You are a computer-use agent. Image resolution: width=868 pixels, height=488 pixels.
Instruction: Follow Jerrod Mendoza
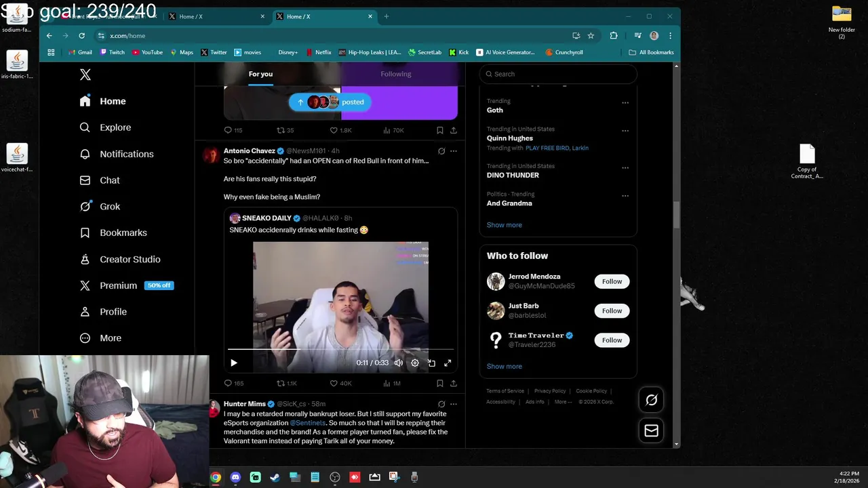[x=612, y=281]
